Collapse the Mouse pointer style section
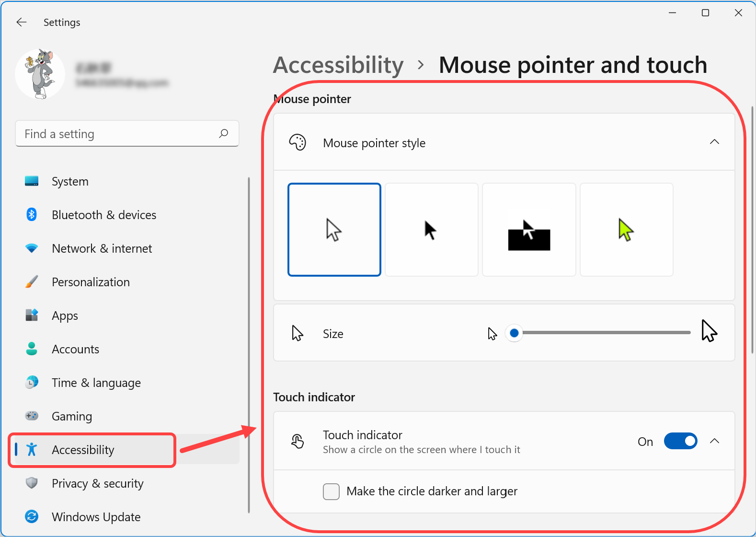The image size is (756, 537). click(x=714, y=142)
